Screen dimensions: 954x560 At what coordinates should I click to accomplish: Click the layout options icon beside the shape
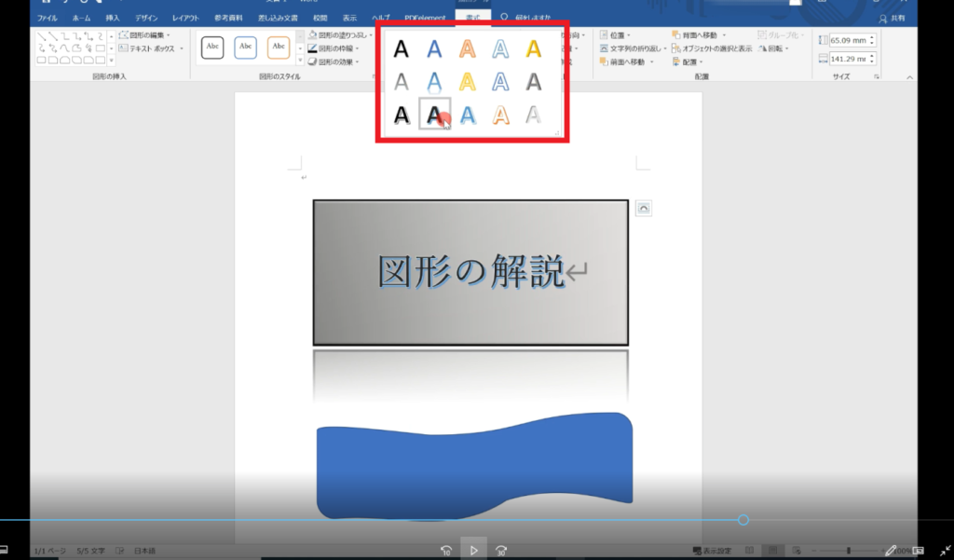click(x=643, y=208)
